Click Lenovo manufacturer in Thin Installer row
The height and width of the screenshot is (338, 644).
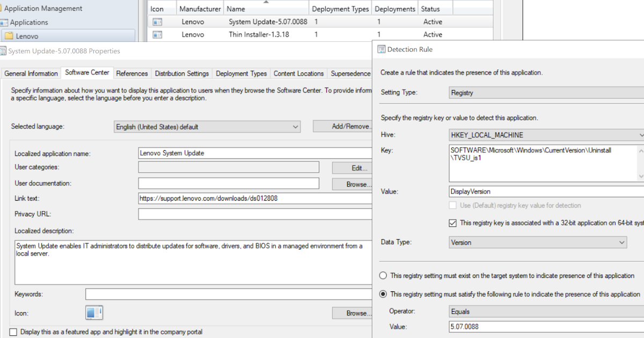click(193, 34)
